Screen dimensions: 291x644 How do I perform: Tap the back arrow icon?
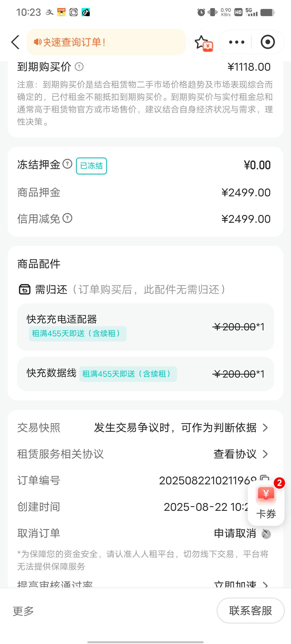[x=15, y=42]
